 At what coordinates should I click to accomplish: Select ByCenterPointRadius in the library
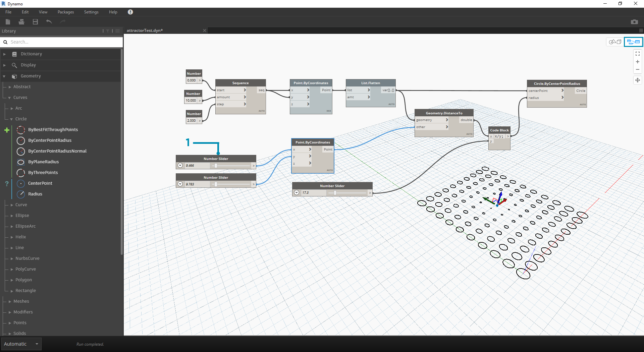[50, 140]
